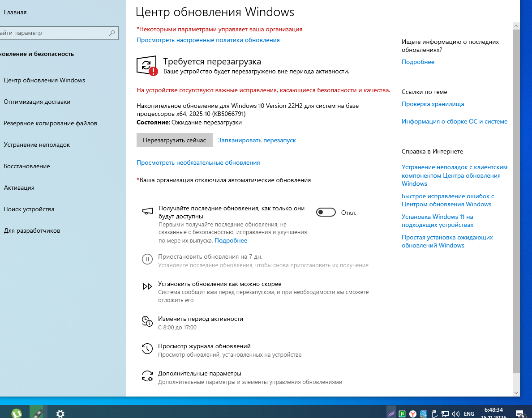Screen dimensions: 532x418
Task: Click the blue monitor tray icon
Action: 424,414
